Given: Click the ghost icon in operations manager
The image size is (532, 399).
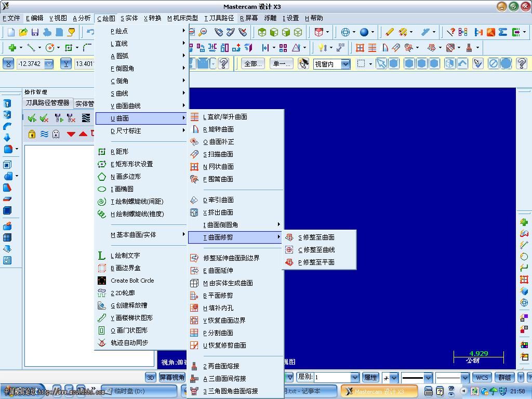Looking at the screenshot, I should pos(56,134).
